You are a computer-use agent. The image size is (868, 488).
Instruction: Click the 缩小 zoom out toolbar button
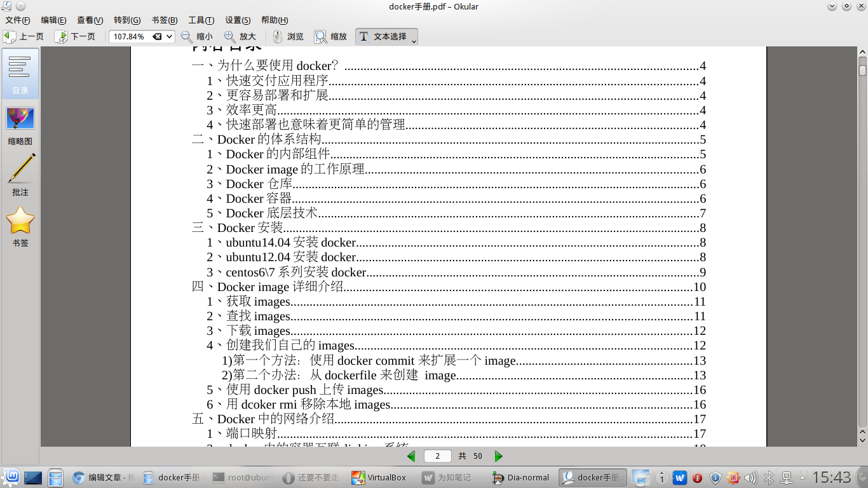[197, 37]
